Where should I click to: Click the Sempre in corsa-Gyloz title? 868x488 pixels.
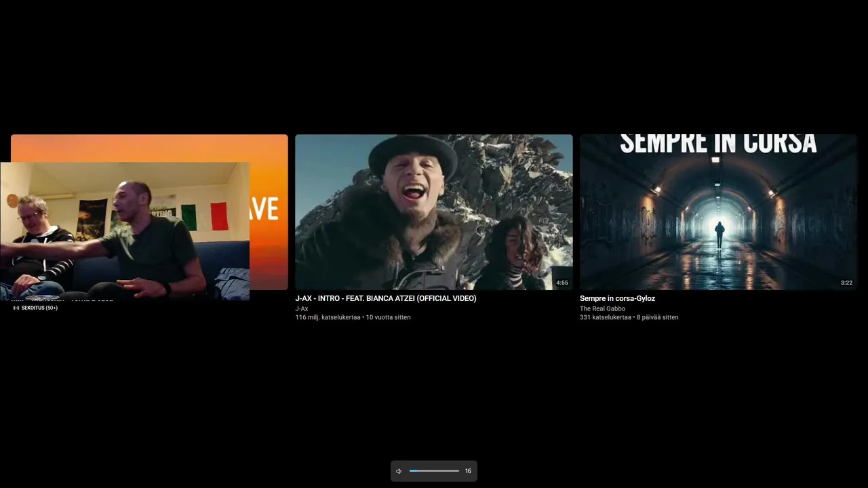617,298
